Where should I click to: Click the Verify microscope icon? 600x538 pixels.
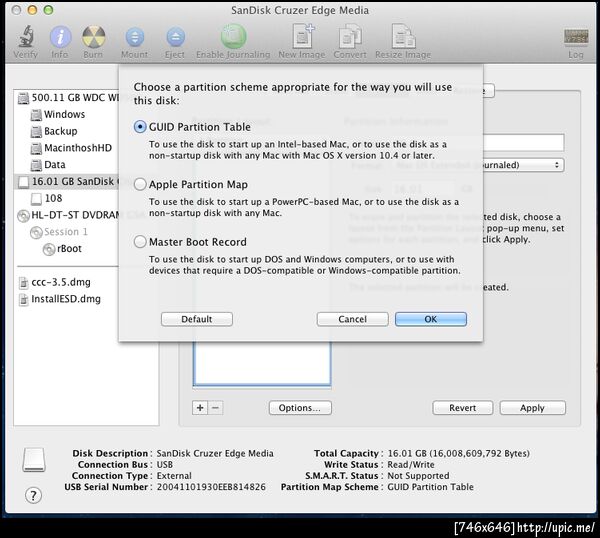coord(26,36)
